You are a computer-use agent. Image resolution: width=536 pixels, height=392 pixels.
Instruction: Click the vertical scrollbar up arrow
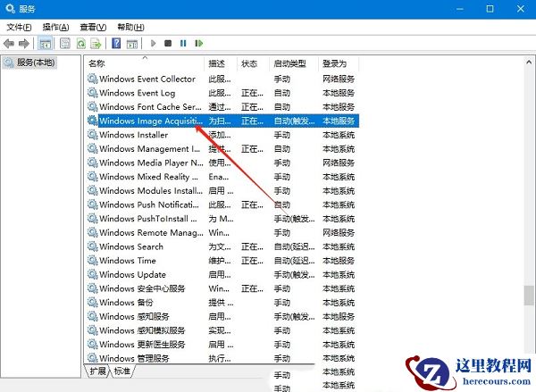529,63
